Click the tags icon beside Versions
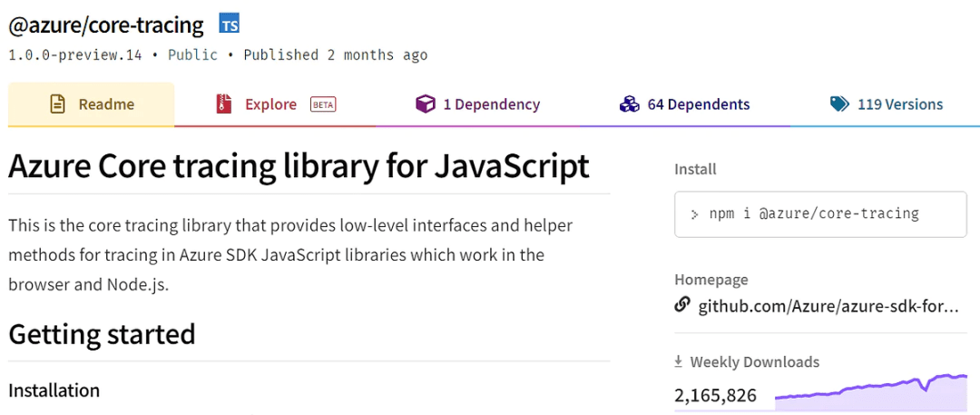 (839, 104)
